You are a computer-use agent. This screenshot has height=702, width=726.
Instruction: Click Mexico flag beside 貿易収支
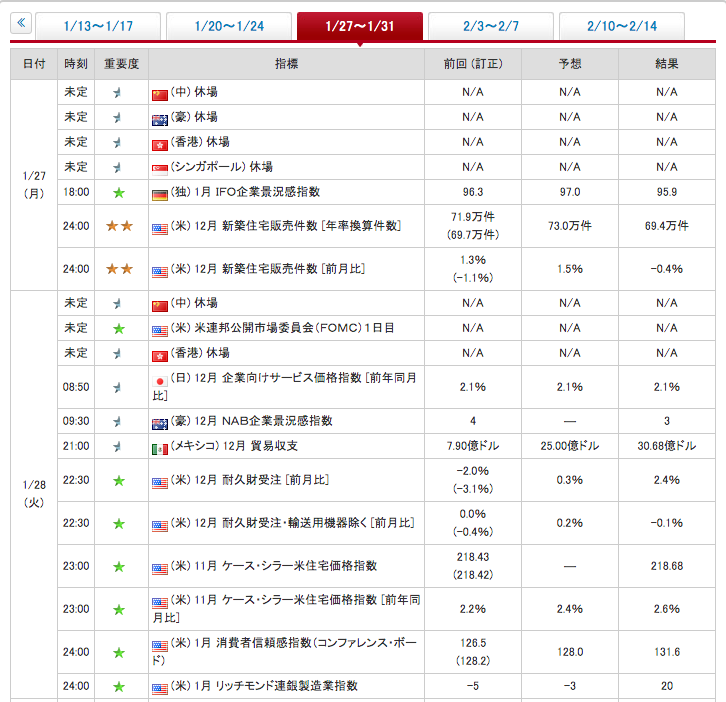click(160, 449)
